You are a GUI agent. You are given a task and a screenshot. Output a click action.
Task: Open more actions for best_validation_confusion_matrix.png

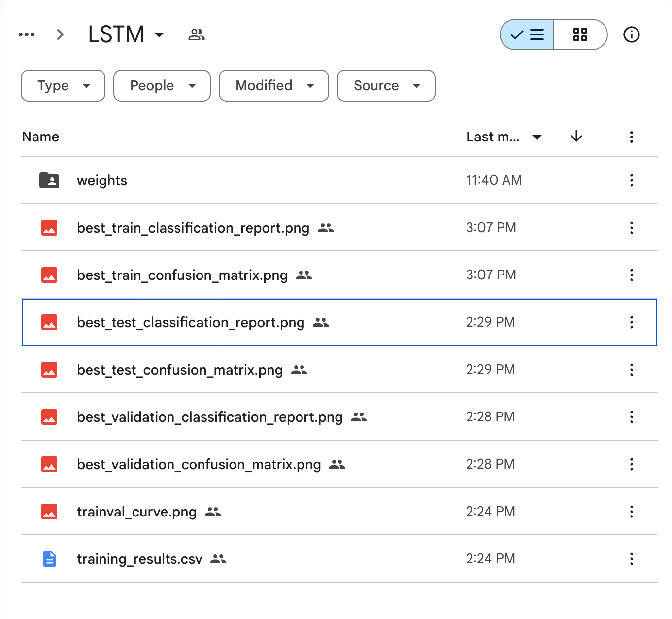tap(631, 464)
